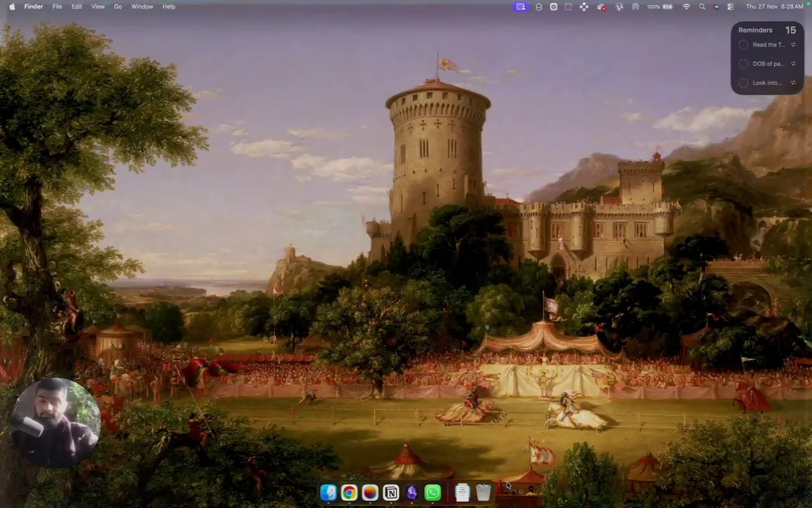
Task: Open the Finder application menu
Action: (x=34, y=7)
